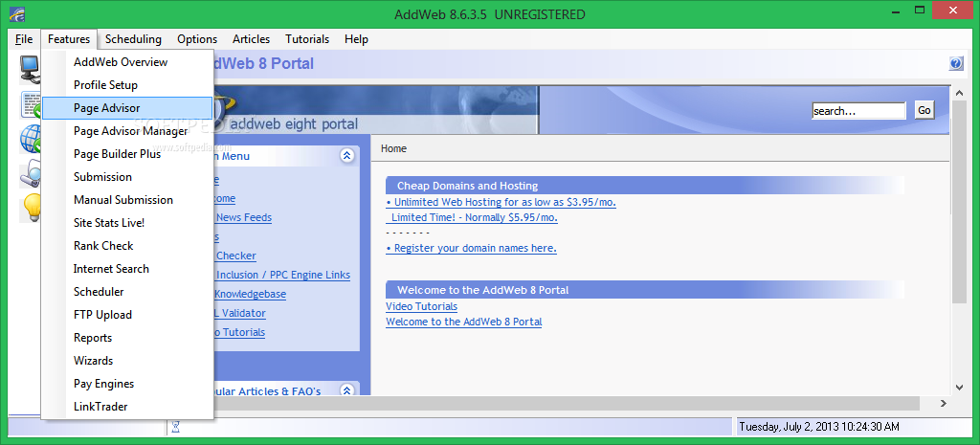Click the magnifier over document sidebar icon

(x=30, y=174)
